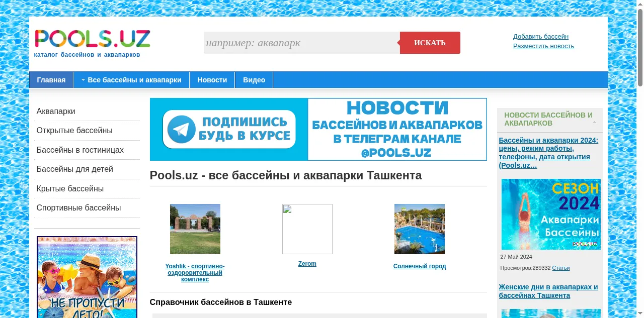Open Женские дни в аквапарках article link
The height and width of the screenshot is (318, 644).
pos(548,291)
